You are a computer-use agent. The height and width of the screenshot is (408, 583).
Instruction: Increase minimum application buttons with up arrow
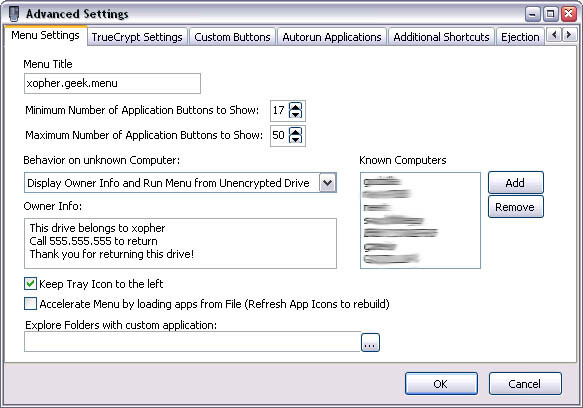(296, 107)
